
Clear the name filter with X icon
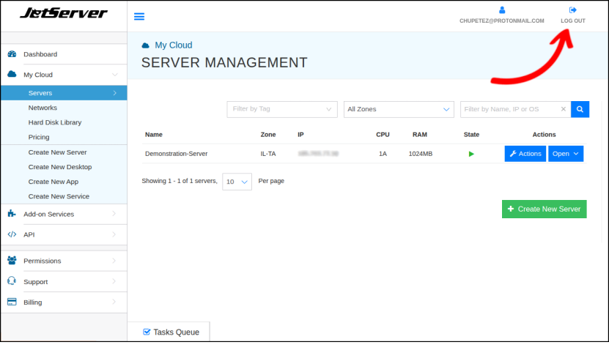coord(563,109)
